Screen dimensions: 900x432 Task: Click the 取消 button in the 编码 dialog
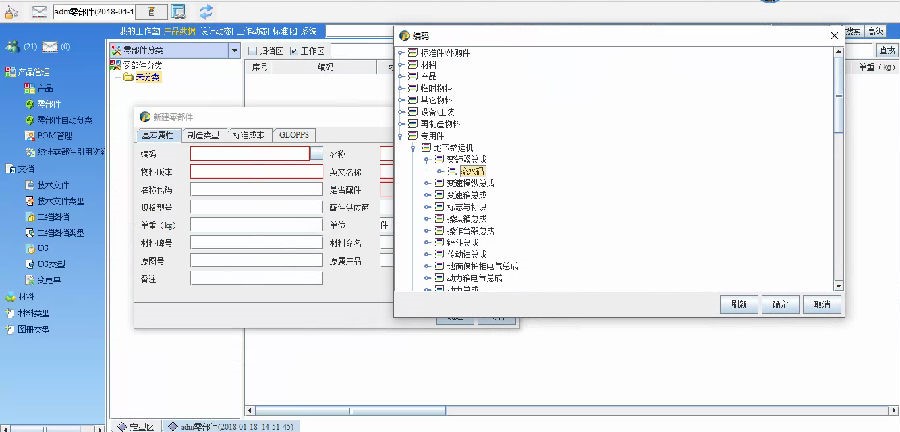(x=820, y=304)
